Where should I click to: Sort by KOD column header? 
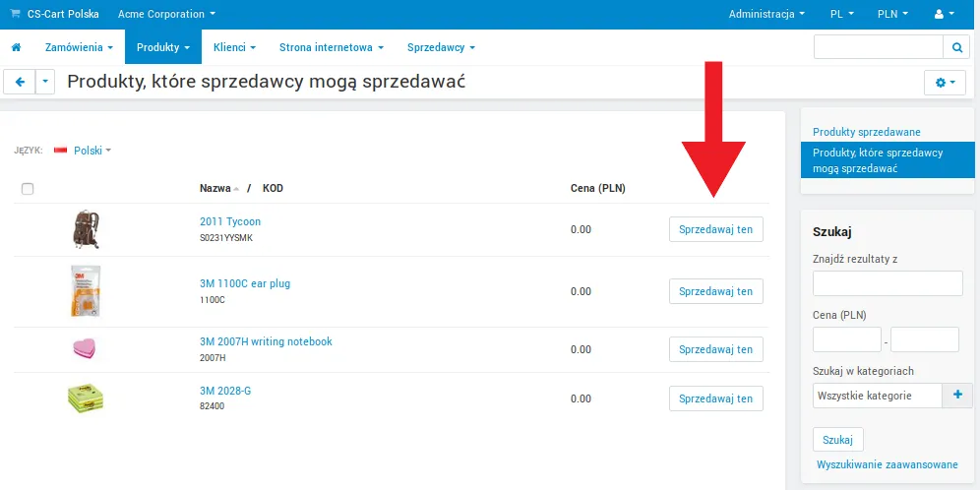tap(273, 188)
